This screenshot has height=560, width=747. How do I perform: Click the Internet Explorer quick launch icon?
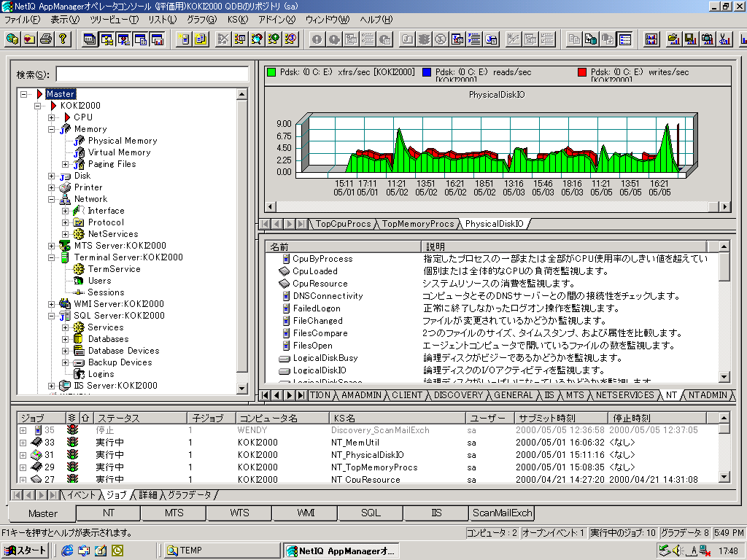click(x=67, y=551)
